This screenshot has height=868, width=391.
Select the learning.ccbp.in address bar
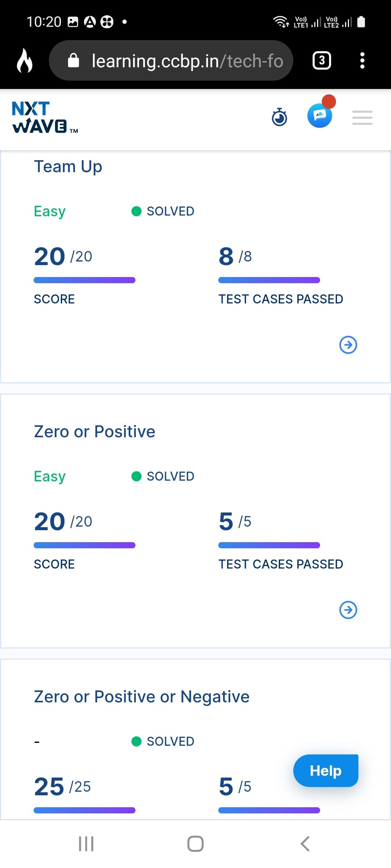click(x=171, y=60)
